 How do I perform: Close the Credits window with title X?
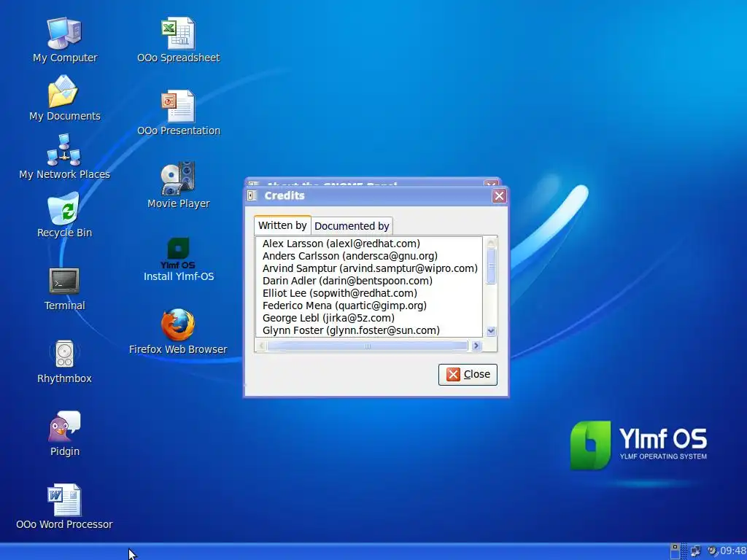click(499, 195)
